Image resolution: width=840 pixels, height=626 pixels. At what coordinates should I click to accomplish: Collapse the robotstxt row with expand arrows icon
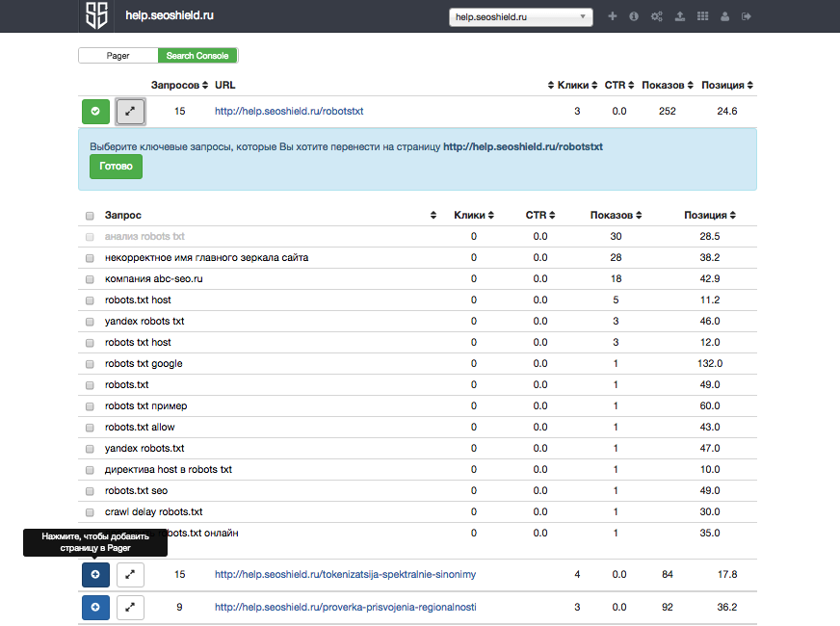click(x=130, y=112)
